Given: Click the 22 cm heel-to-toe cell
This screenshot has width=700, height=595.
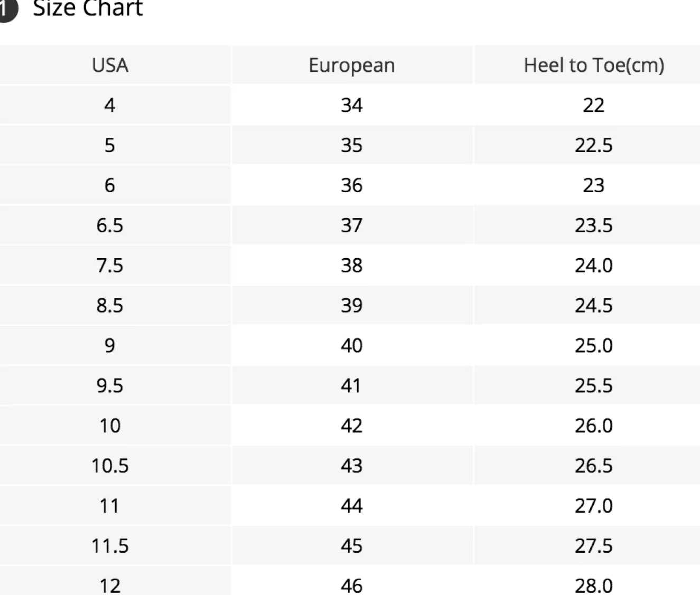Looking at the screenshot, I should coord(593,105).
